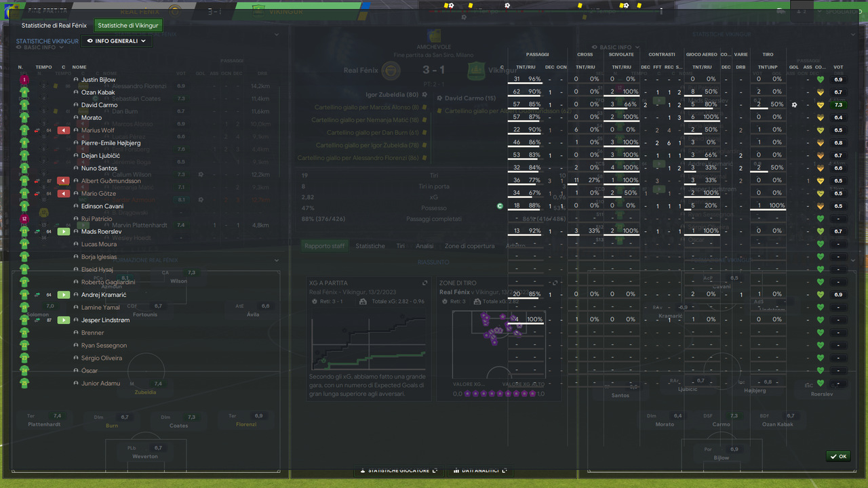Click David Carmo's 7.3 match rating badge
868x488 pixels.
point(838,105)
